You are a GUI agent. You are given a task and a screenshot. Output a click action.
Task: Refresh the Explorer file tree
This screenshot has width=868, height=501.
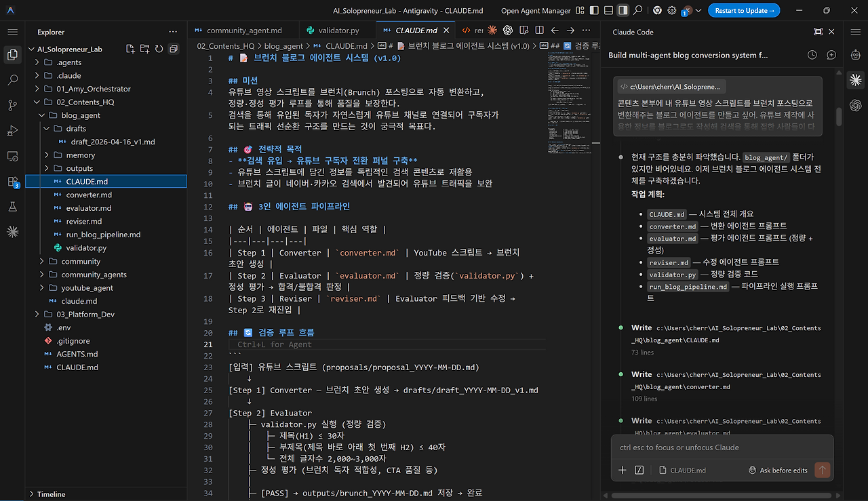[x=159, y=49]
